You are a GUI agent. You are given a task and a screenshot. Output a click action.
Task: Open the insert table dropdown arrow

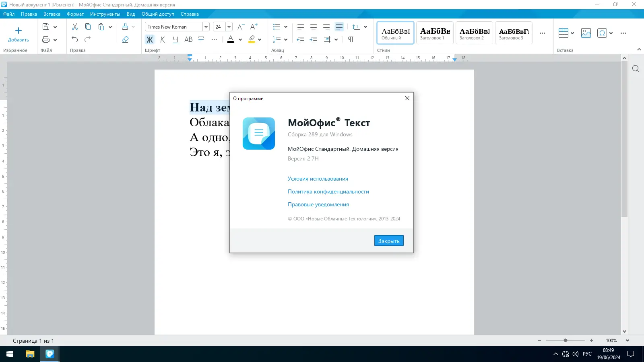572,33
